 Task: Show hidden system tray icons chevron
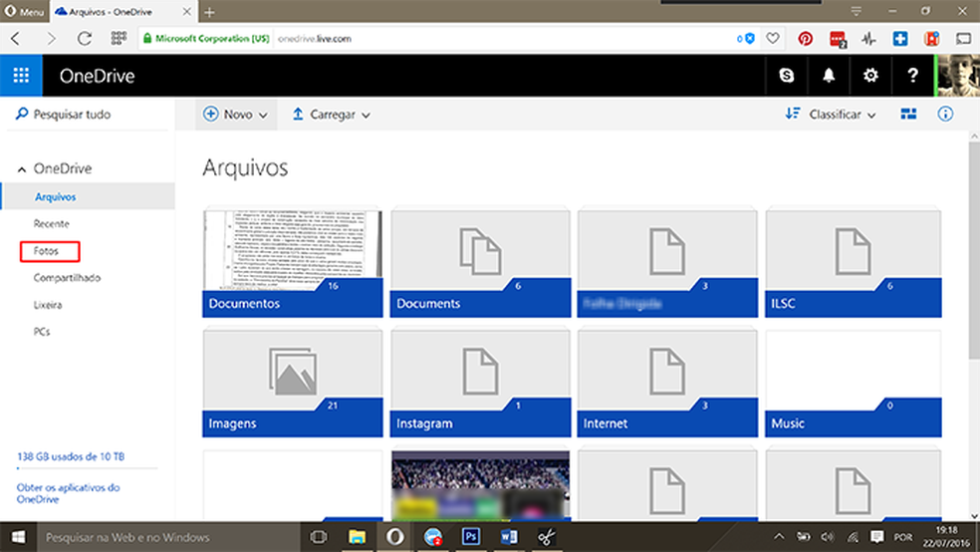point(779,536)
